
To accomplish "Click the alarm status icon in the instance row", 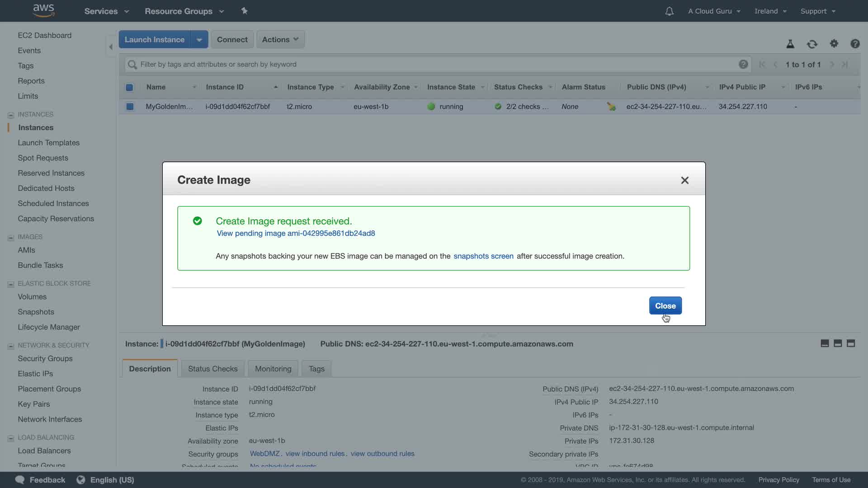I will [611, 107].
